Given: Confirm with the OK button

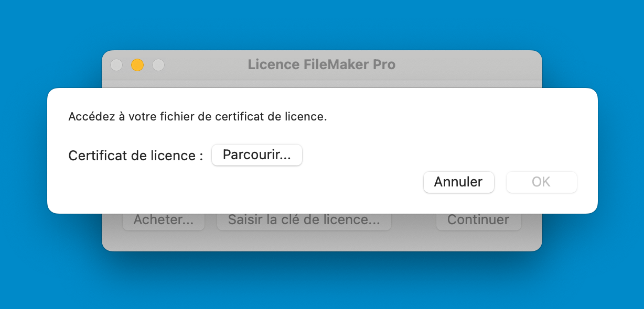Looking at the screenshot, I should click(541, 182).
